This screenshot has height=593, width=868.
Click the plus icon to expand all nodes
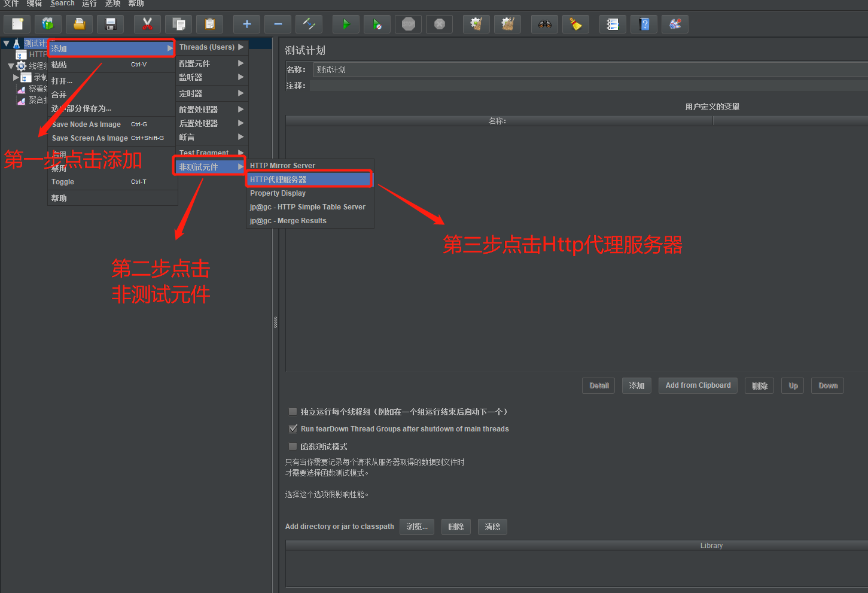pyautogui.click(x=247, y=24)
